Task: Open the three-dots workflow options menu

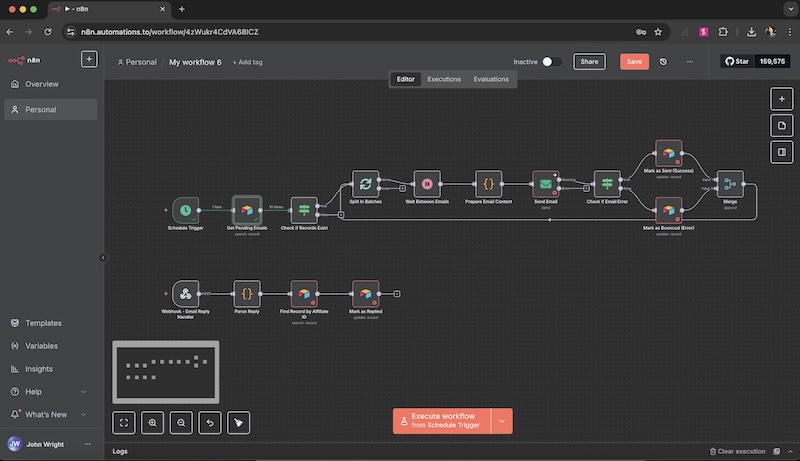Action: click(689, 62)
